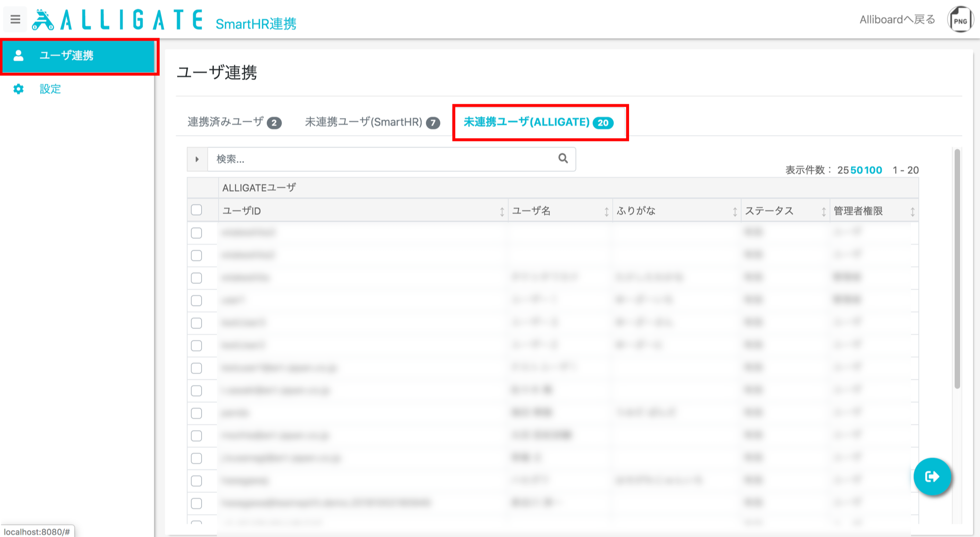
Task: Set display count to 25
Action: pos(843,170)
